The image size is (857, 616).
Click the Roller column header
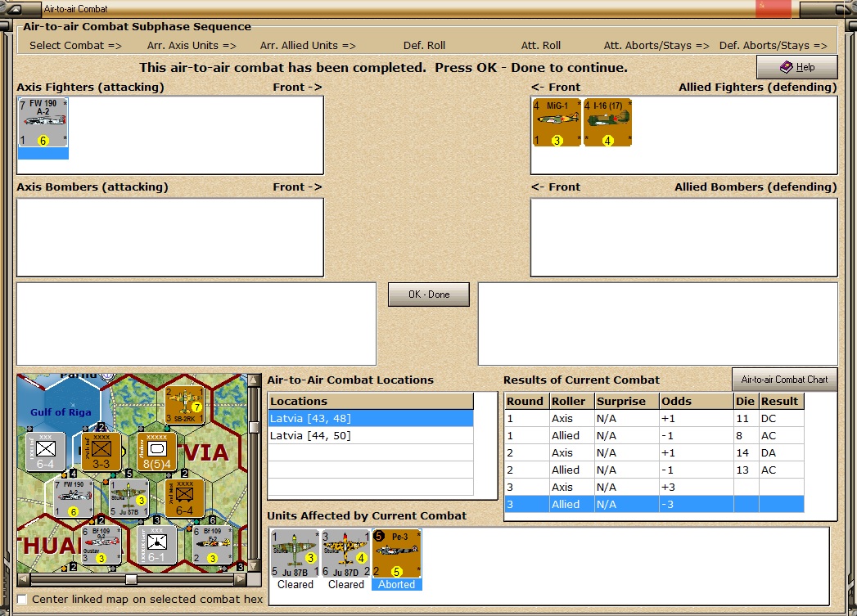pos(571,402)
